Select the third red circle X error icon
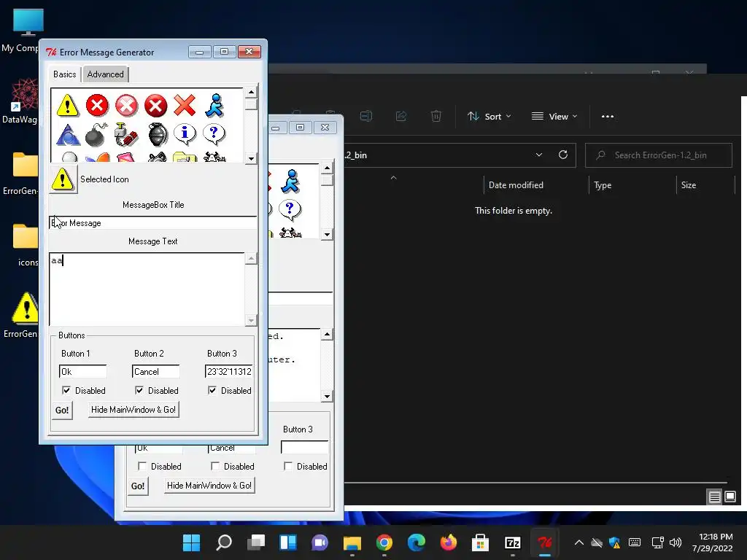747x560 pixels. click(x=156, y=105)
